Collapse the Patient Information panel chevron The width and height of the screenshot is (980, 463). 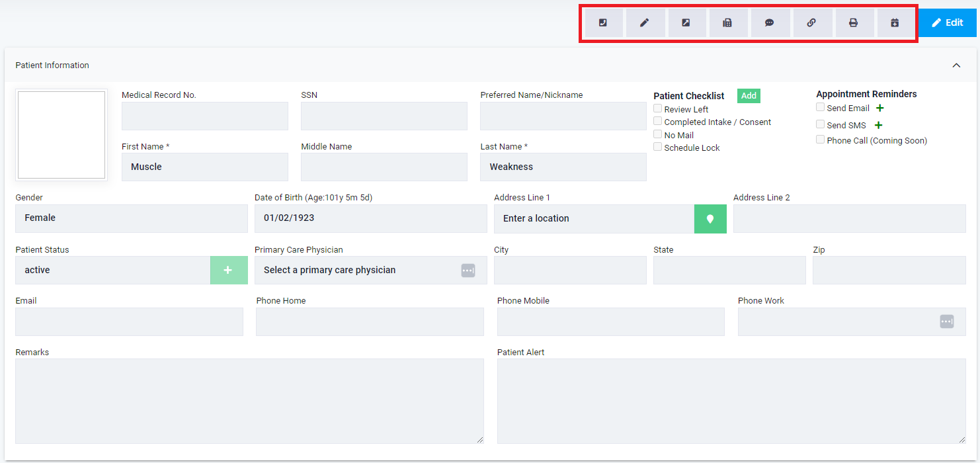tap(956, 65)
